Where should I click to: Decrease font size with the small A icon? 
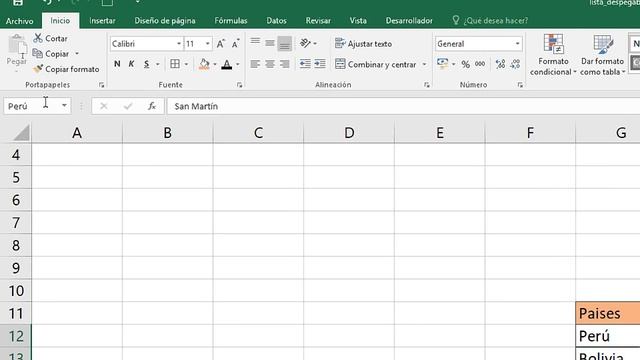tap(236, 44)
